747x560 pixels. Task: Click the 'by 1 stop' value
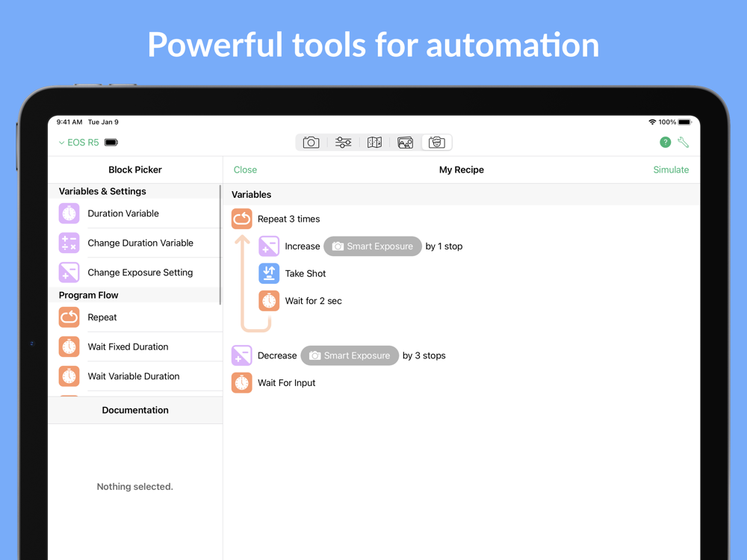(444, 246)
